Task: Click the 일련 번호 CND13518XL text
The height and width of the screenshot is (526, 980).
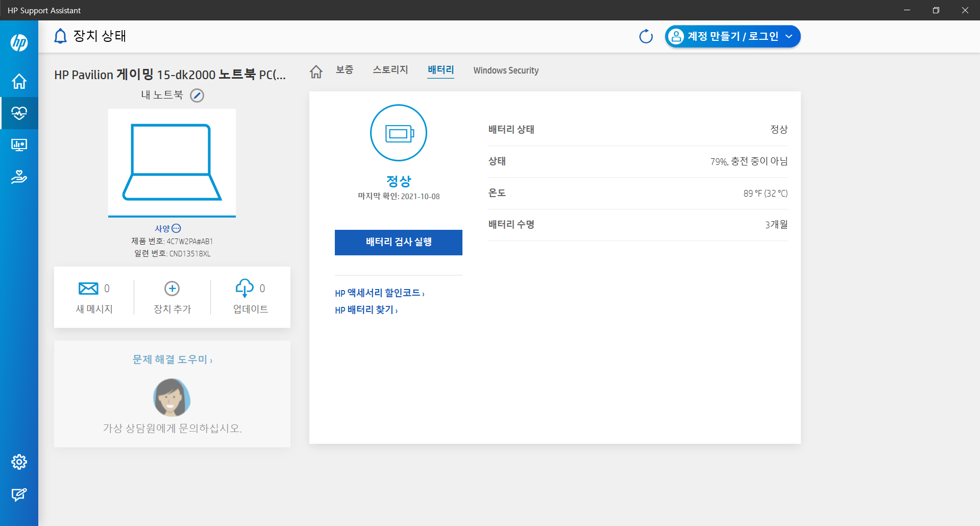Action: (172, 253)
